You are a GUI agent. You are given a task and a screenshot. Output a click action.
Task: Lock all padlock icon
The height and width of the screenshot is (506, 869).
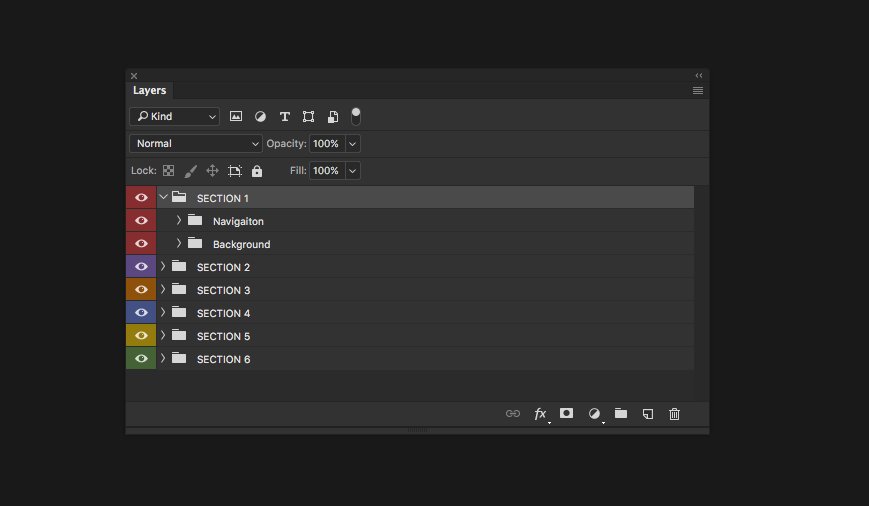point(257,171)
